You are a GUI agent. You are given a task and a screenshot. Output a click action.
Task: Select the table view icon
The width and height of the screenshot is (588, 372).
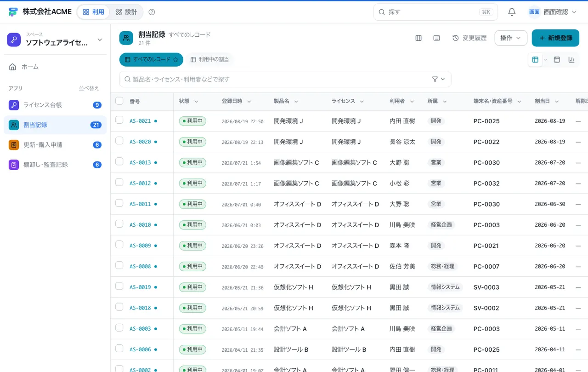(x=535, y=60)
